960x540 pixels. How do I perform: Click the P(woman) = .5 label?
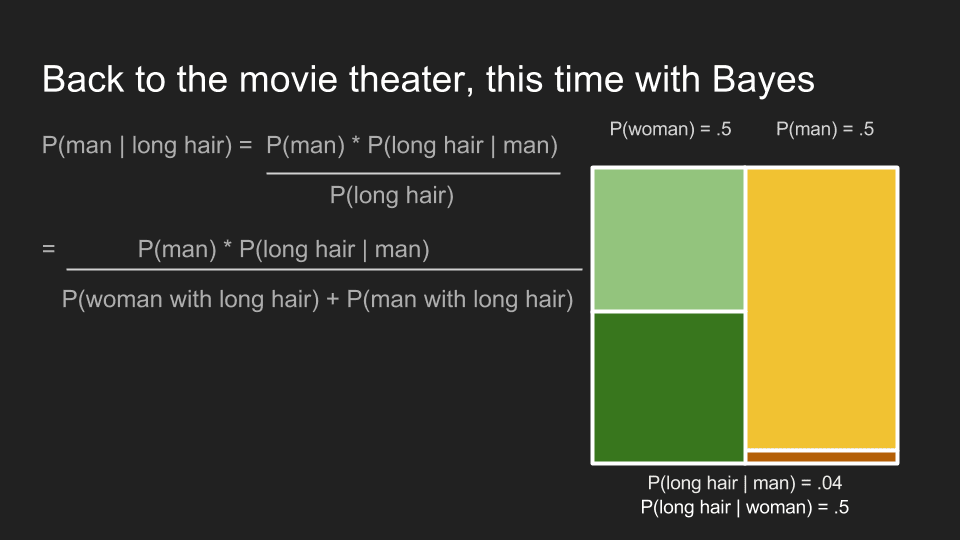pyautogui.click(x=670, y=129)
